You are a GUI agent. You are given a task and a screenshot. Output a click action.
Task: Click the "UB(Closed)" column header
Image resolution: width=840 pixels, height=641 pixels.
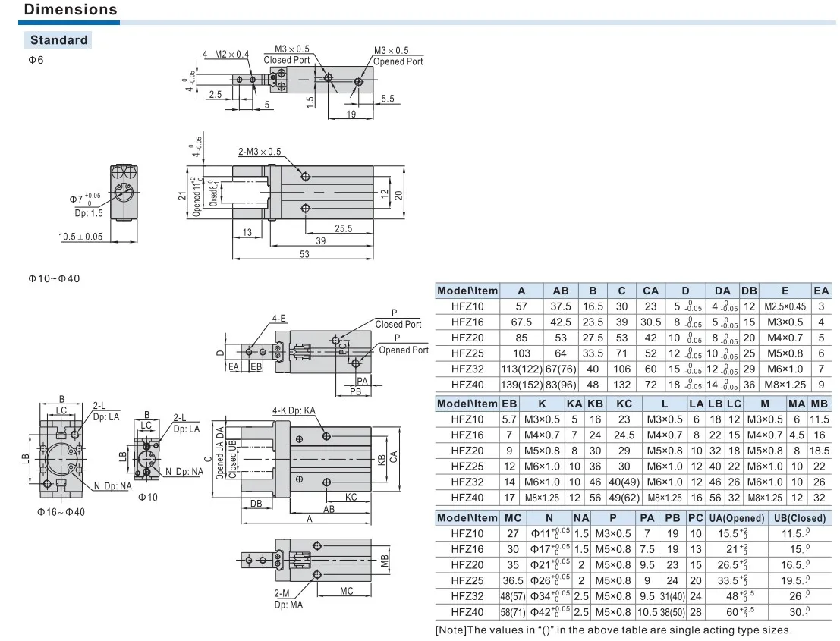pos(798,518)
